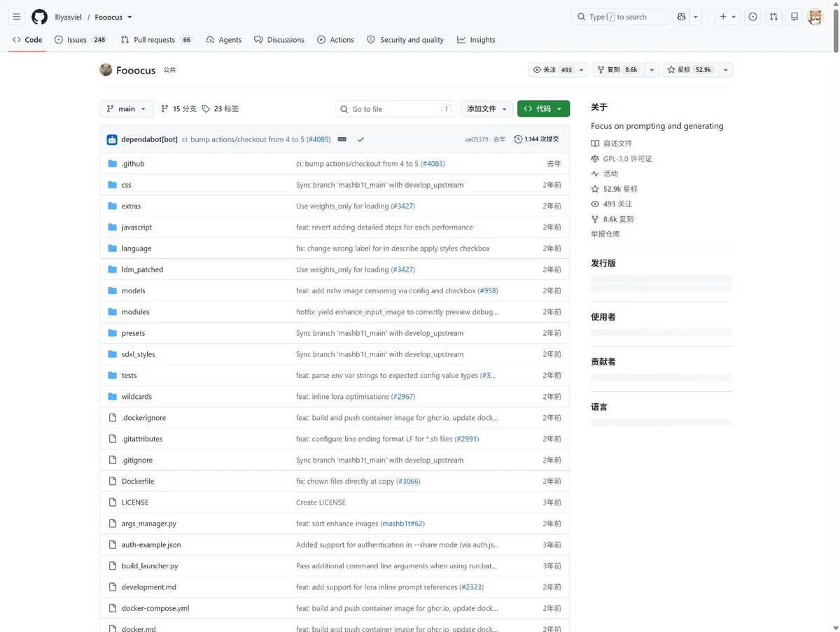Viewport: 840px width, 632px height.
Task: Expand the Copilot dropdown arrow
Action: [696, 17]
